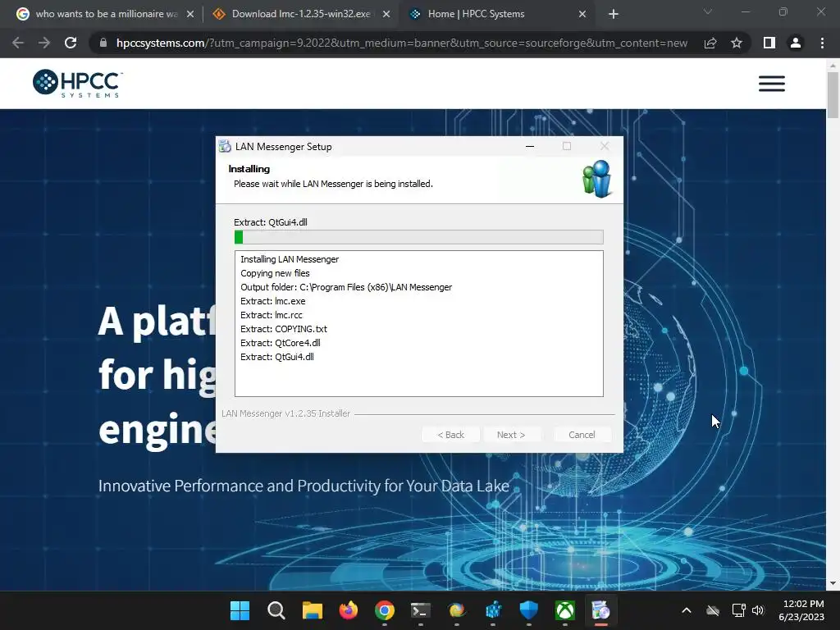Click 'Extract: lmc.rcc' log line
840x630 pixels.
tap(271, 315)
